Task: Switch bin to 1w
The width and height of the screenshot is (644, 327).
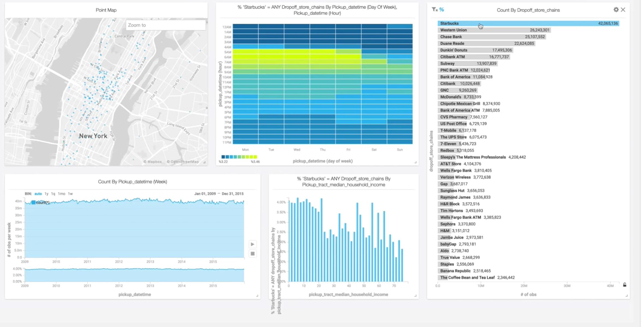Action: coord(70,193)
